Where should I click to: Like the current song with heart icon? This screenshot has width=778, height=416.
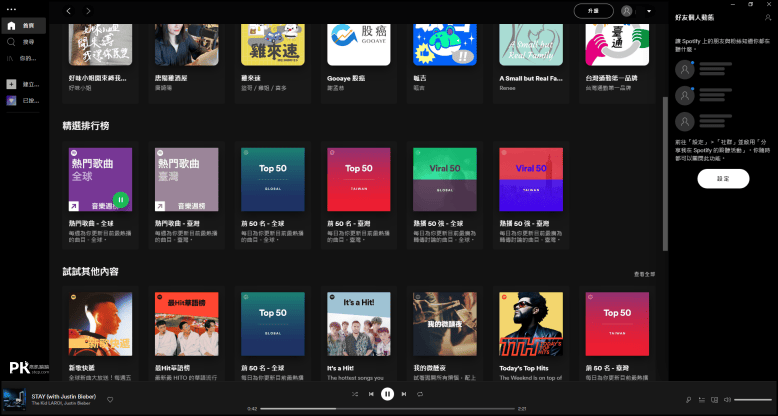[x=110, y=400]
